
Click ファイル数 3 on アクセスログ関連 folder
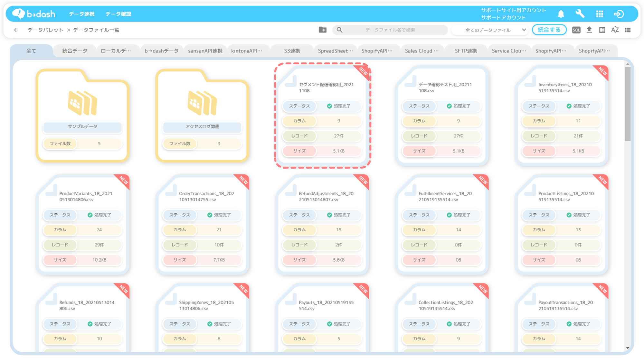[x=202, y=144]
